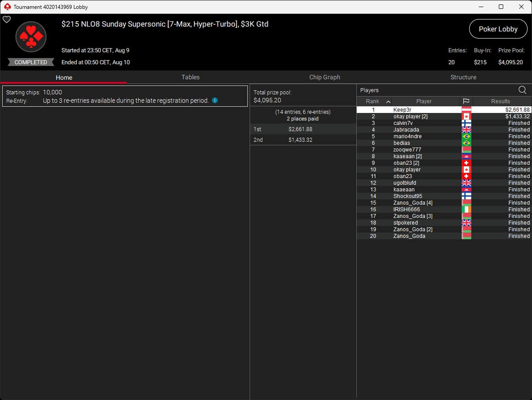Click the 1st place prize $2,661.88 row

303,129
